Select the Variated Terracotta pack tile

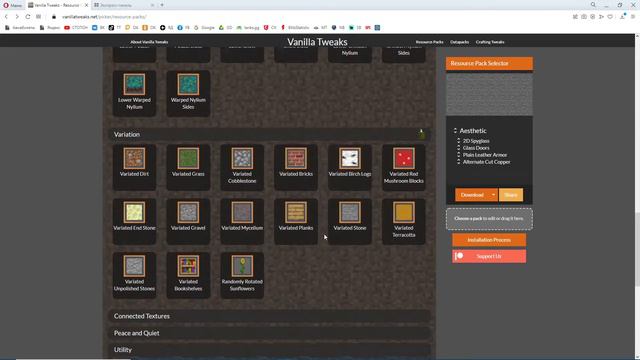point(404,221)
